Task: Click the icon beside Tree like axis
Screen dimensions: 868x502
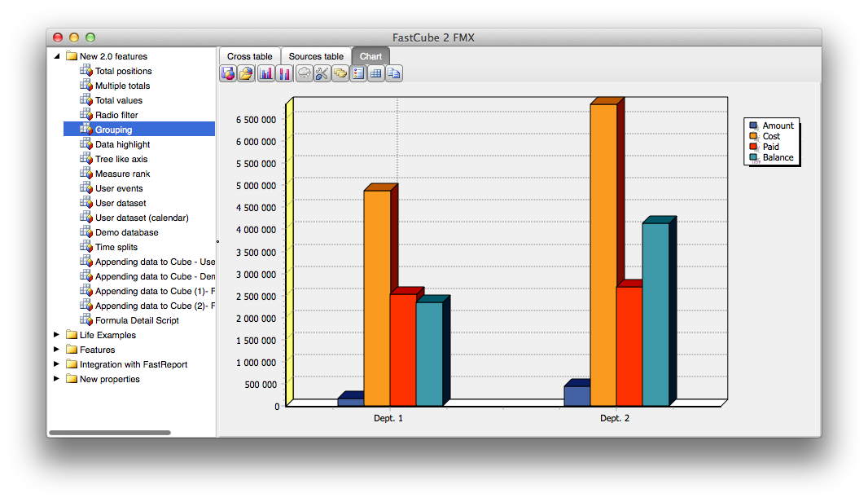Action: click(x=85, y=158)
